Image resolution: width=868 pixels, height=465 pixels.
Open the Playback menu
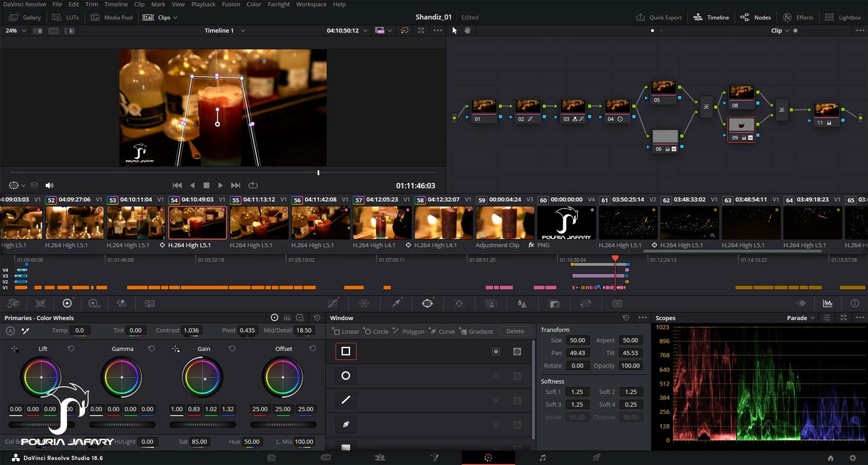203,4
